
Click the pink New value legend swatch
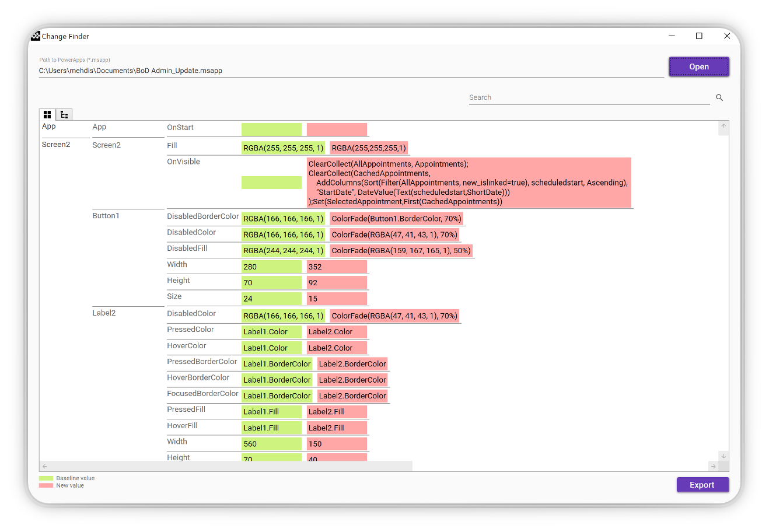tap(46, 485)
